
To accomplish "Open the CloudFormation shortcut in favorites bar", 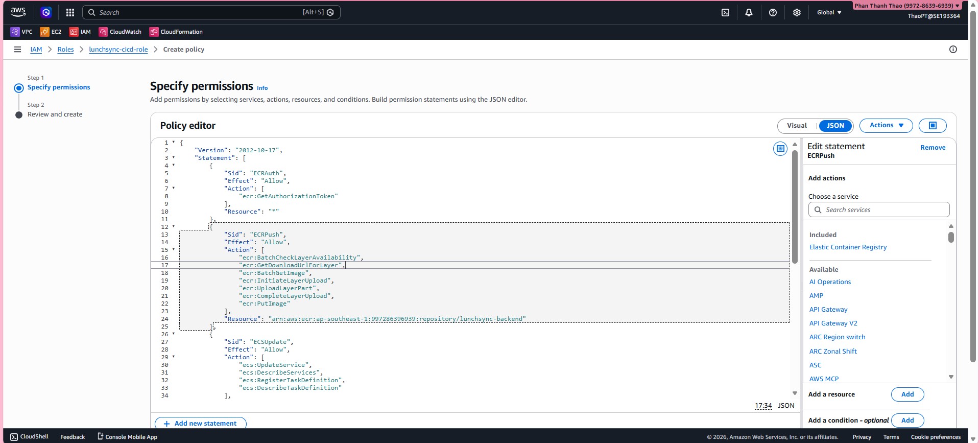I will click(x=176, y=32).
